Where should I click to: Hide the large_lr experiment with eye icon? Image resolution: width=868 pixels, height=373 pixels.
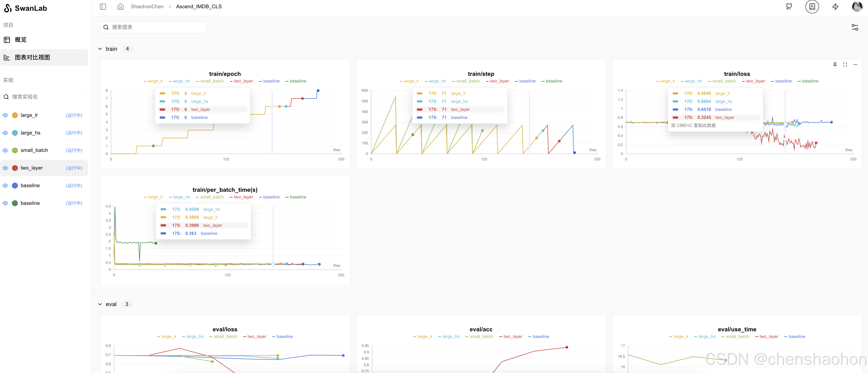tap(6, 115)
